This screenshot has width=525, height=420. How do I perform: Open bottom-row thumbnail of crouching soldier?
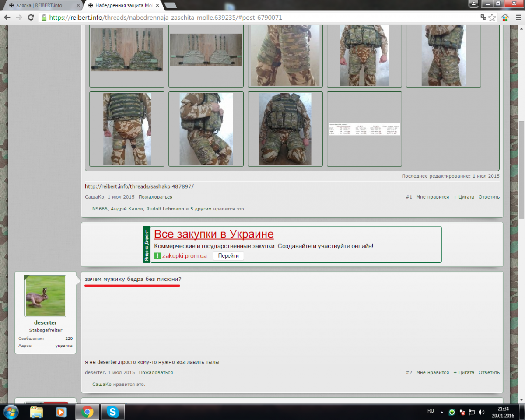point(206,129)
